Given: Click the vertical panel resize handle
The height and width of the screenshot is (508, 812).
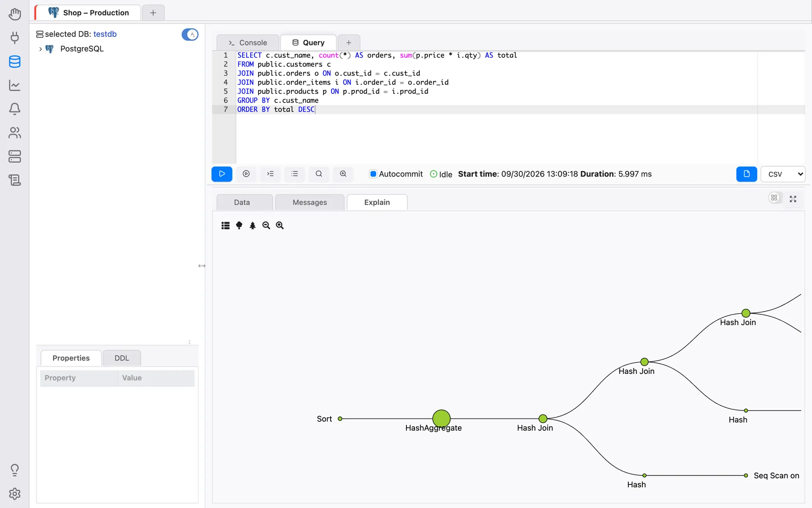Looking at the screenshot, I should (x=202, y=266).
